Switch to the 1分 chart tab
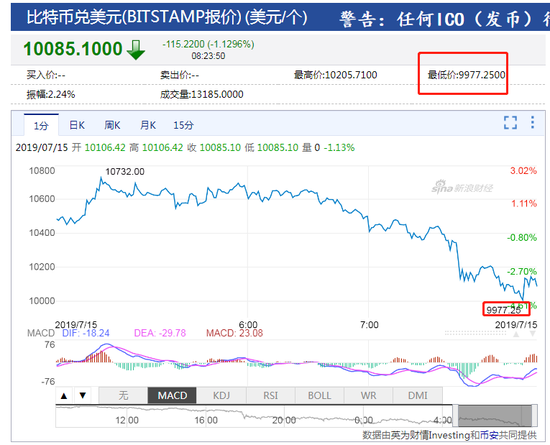550x445 pixels. point(41,125)
